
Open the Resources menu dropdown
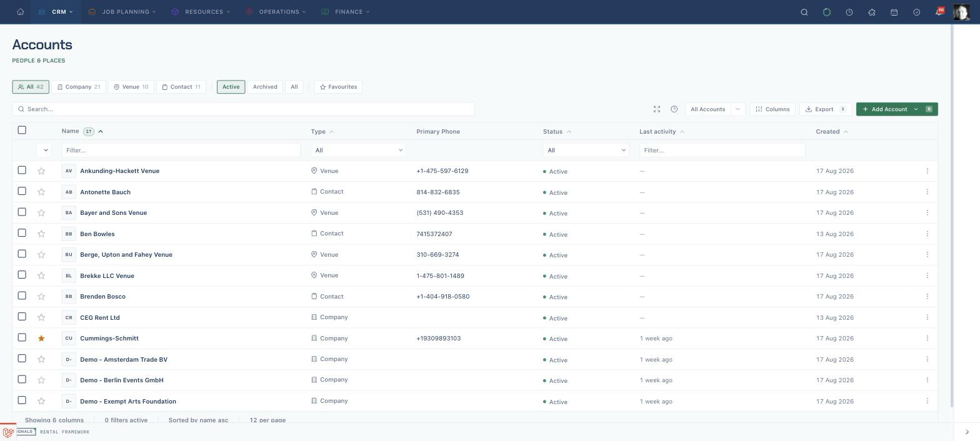(201, 12)
